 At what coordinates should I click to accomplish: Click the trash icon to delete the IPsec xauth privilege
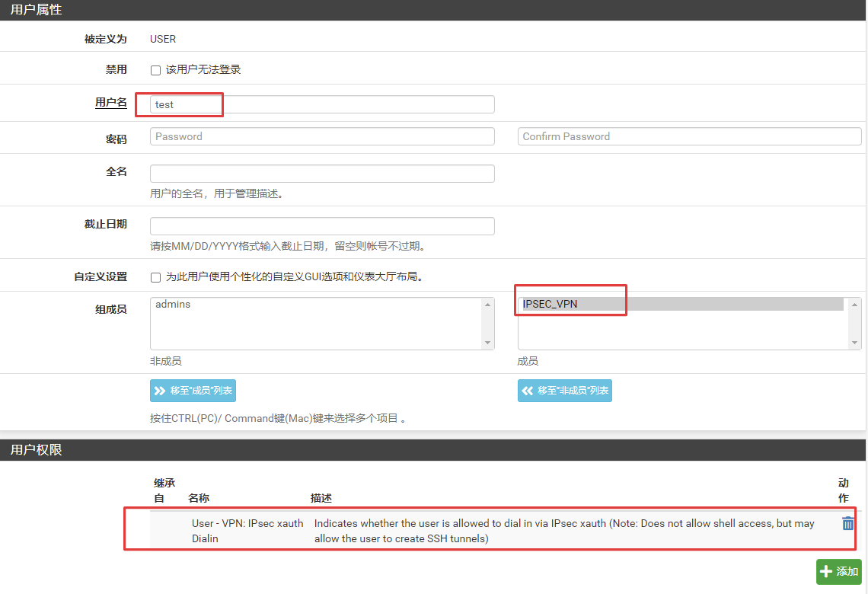pos(847,523)
